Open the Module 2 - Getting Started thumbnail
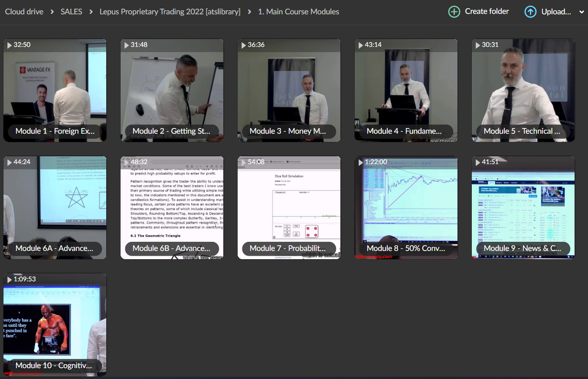 pyautogui.click(x=172, y=90)
